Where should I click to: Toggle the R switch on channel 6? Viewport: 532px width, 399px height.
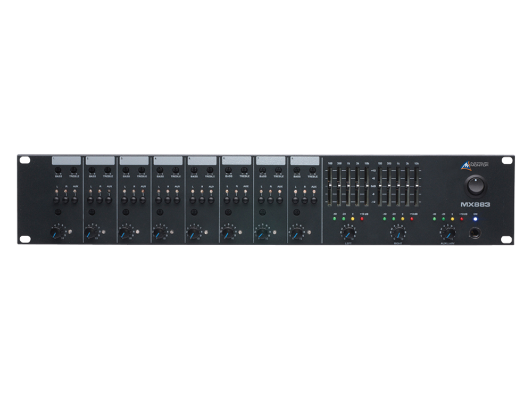pyautogui.click(x=236, y=199)
